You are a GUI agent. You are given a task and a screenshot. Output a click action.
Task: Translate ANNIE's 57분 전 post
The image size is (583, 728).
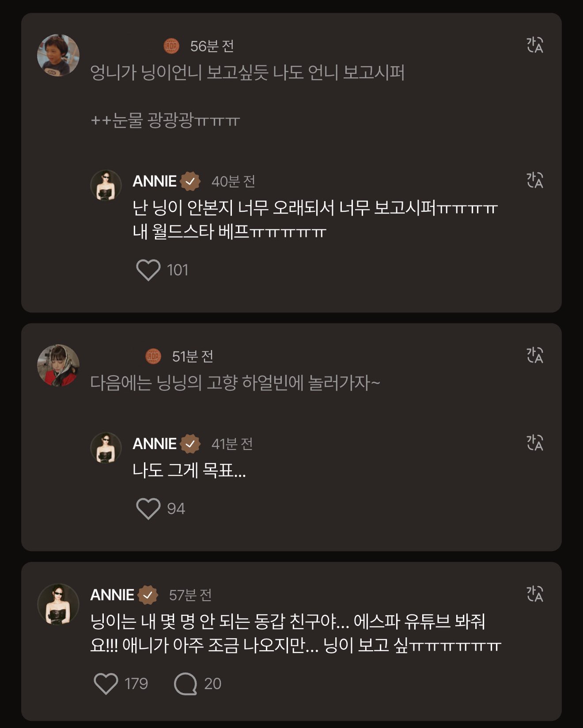click(x=534, y=594)
